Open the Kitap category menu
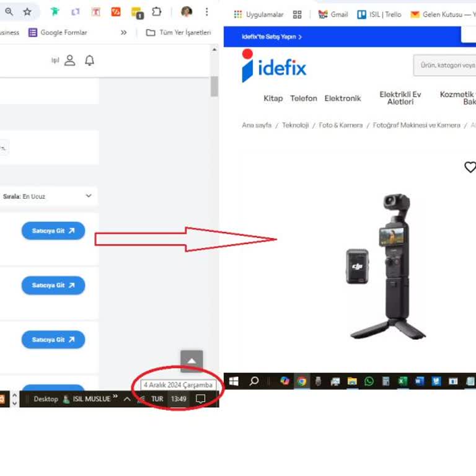This screenshot has width=476, height=476. pos(273,99)
